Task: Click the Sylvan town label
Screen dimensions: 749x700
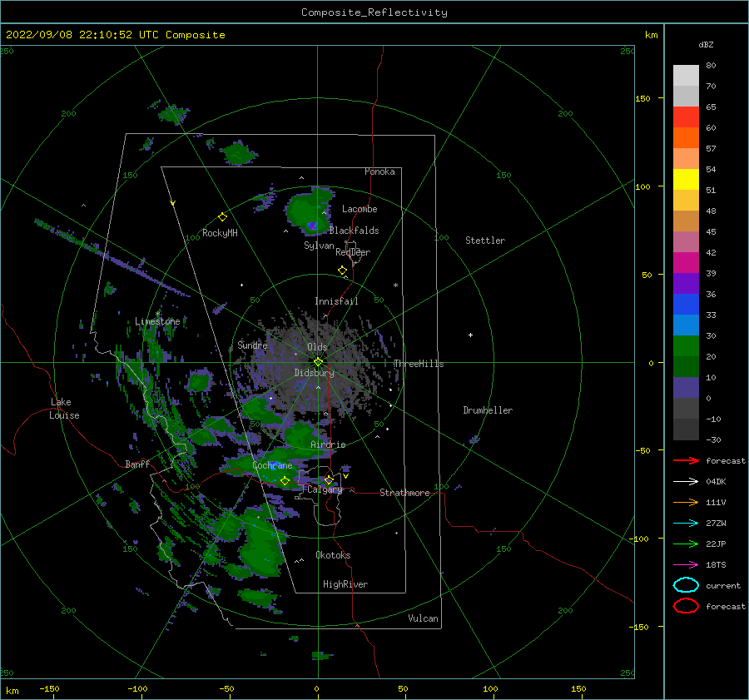Action: click(x=319, y=246)
